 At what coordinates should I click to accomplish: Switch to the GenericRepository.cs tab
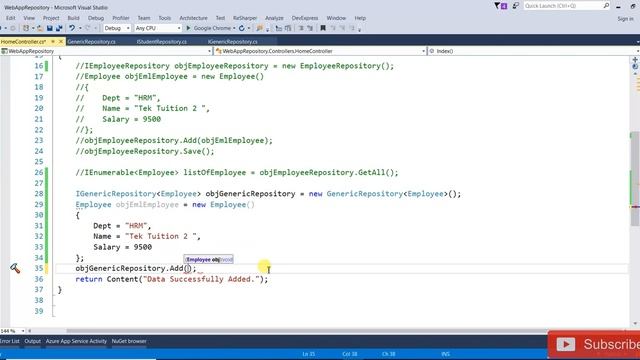click(x=91, y=42)
